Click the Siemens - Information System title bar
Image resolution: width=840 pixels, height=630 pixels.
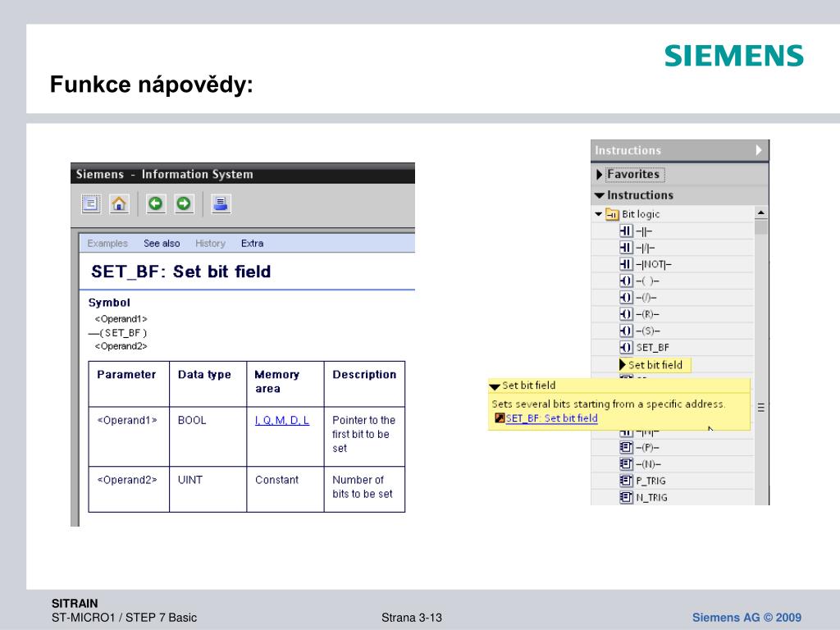[x=243, y=174]
